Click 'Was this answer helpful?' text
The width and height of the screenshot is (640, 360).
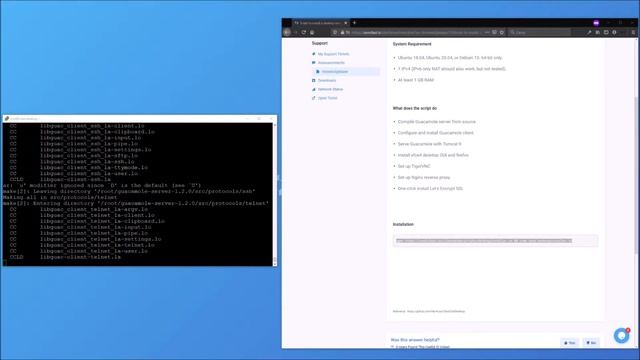415,340
